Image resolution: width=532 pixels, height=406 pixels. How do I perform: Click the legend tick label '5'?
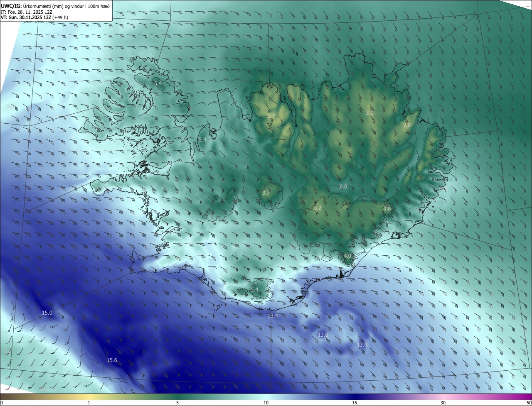177,403
